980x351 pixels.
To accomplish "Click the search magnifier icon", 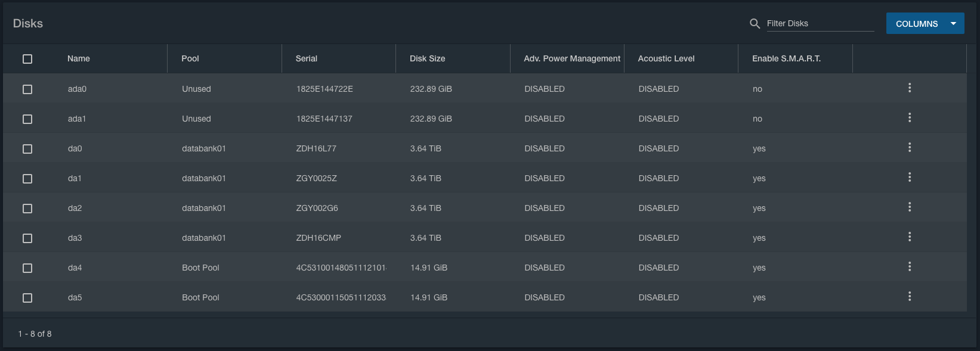I will pyautogui.click(x=755, y=24).
